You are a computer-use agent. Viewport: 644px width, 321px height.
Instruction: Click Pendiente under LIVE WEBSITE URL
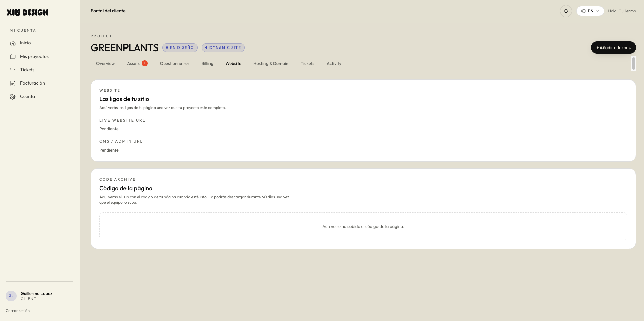[109, 129]
